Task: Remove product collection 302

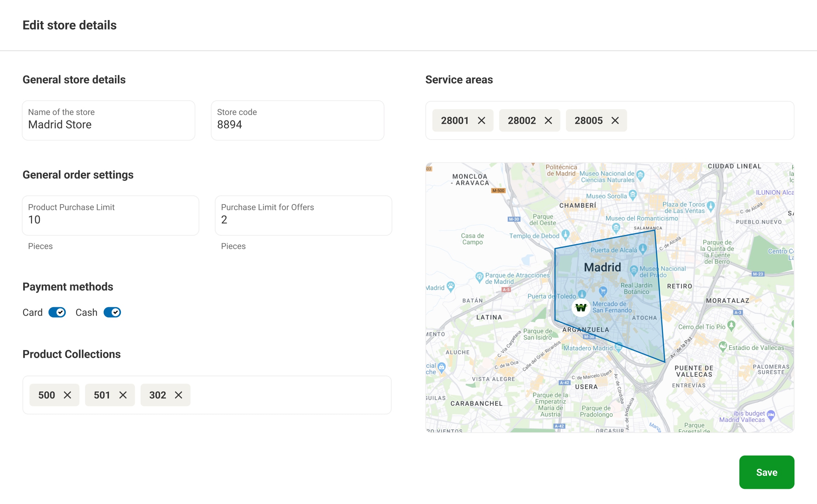Action: (179, 395)
